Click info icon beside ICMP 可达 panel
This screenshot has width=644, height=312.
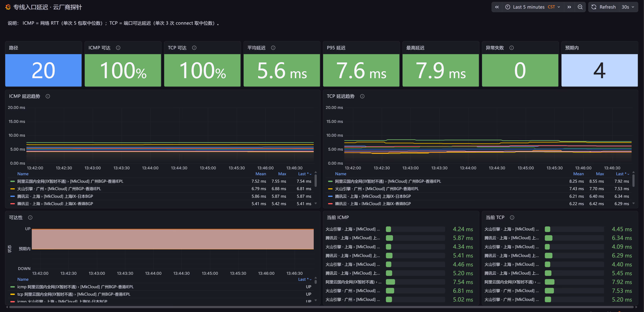pyautogui.click(x=118, y=48)
